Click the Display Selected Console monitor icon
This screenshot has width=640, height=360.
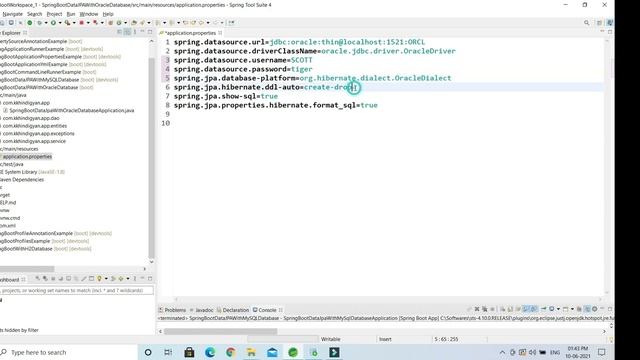(551, 309)
